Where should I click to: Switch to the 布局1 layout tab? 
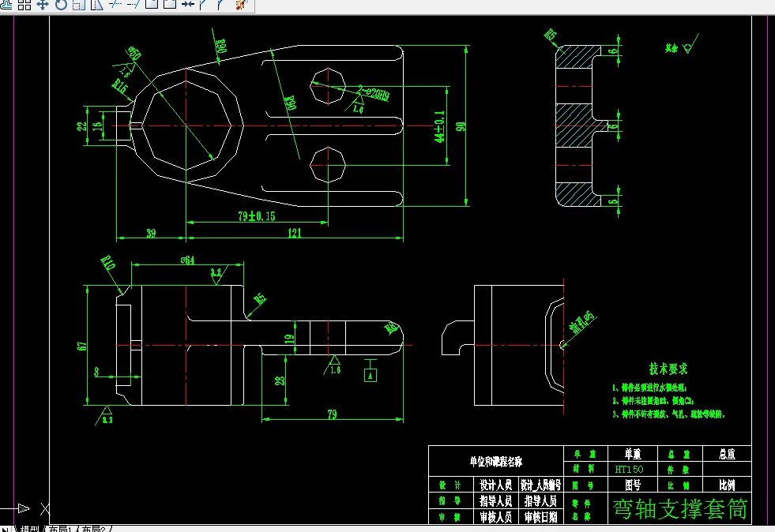60,529
